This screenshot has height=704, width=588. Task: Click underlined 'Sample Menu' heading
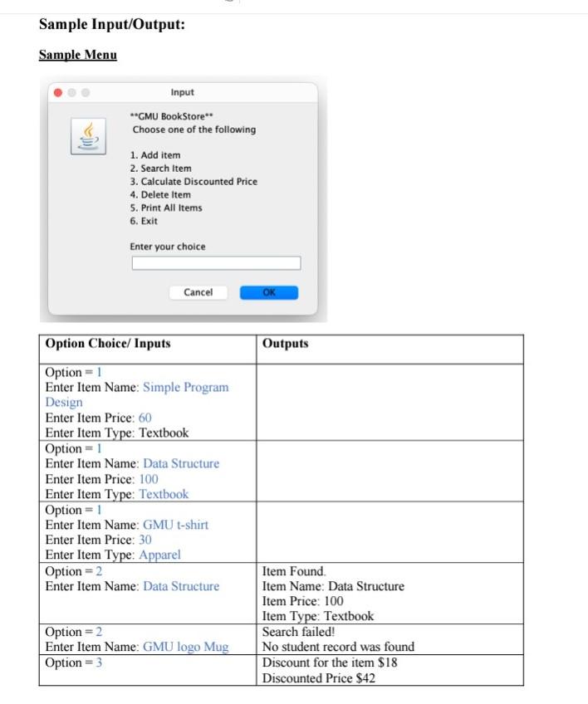tap(78, 55)
